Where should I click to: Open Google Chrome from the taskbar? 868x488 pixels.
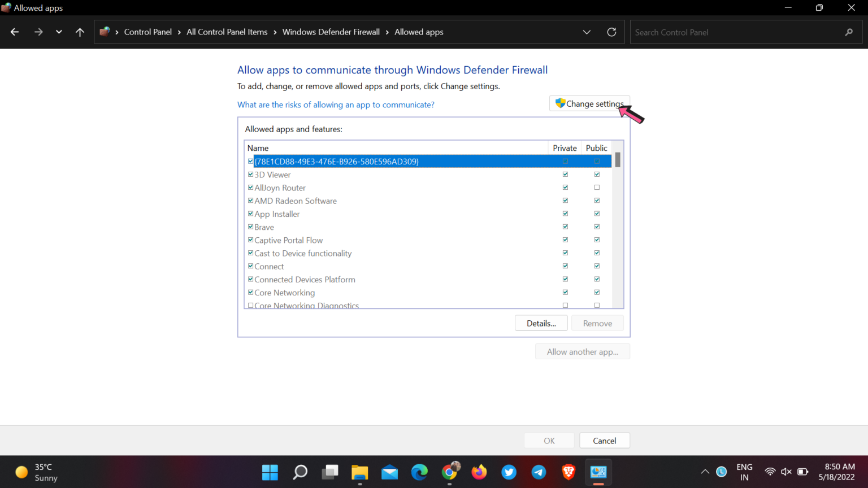point(449,472)
